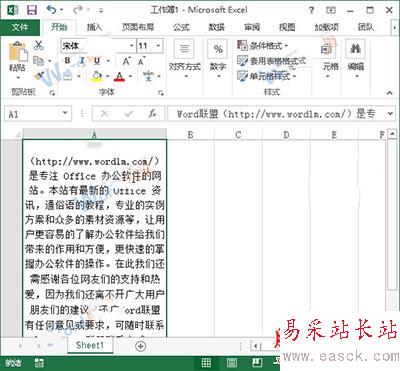The height and width of the screenshot is (371, 400).
Task: Select column B header
Action: pyautogui.click(x=190, y=134)
